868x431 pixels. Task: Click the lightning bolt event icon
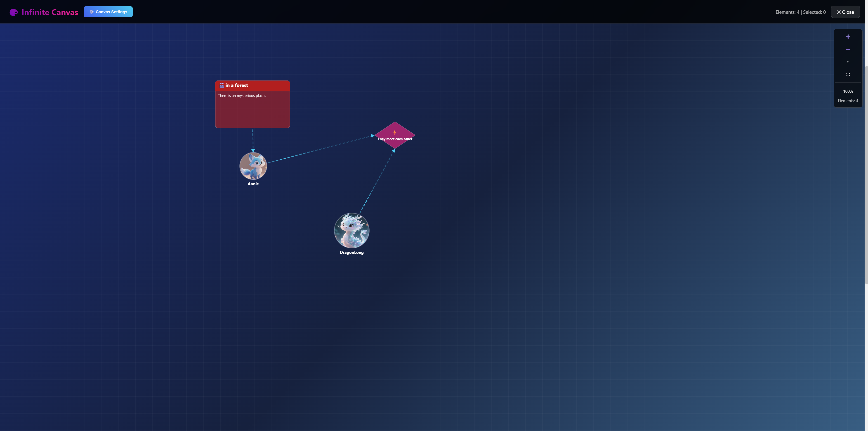point(395,132)
